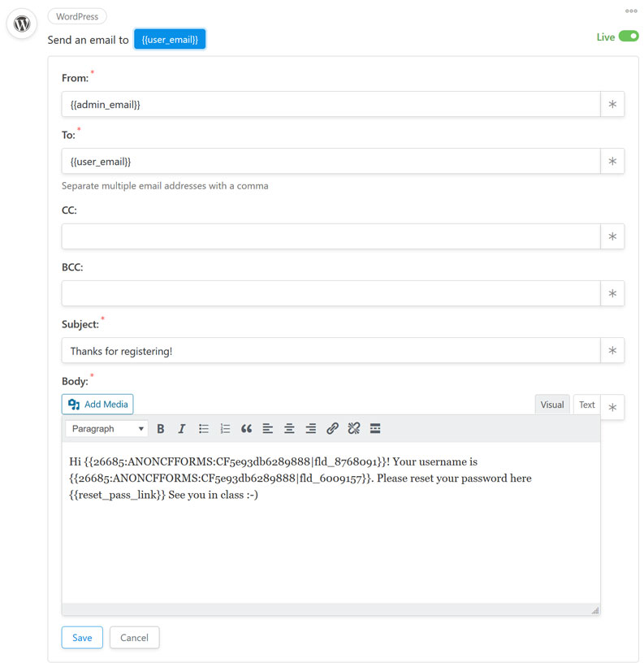Toggle italic formatting
The image size is (644, 667).
click(182, 428)
